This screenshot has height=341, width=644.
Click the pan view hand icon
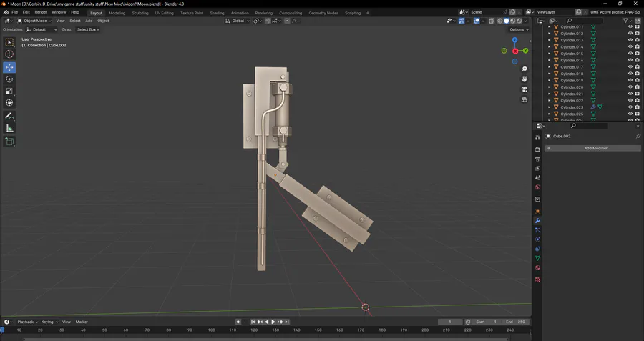524,79
